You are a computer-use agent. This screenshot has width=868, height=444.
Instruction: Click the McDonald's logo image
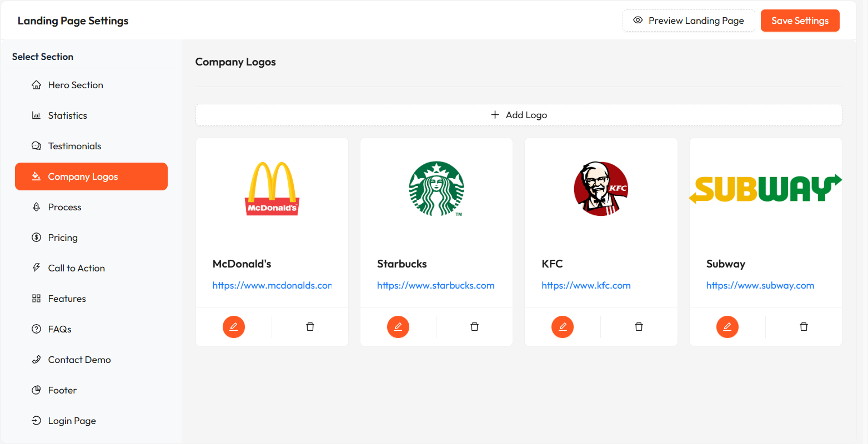pyautogui.click(x=272, y=189)
